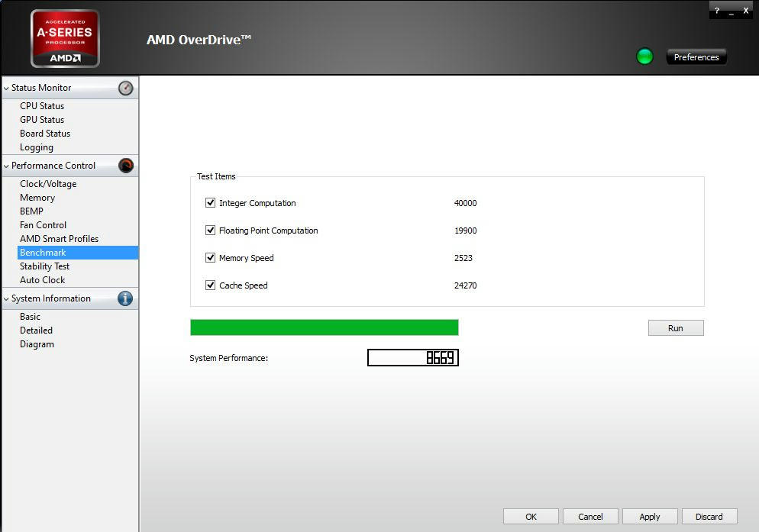Click the Memory Speed score 2523
The width and height of the screenshot is (759, 532).
[463, 258]
